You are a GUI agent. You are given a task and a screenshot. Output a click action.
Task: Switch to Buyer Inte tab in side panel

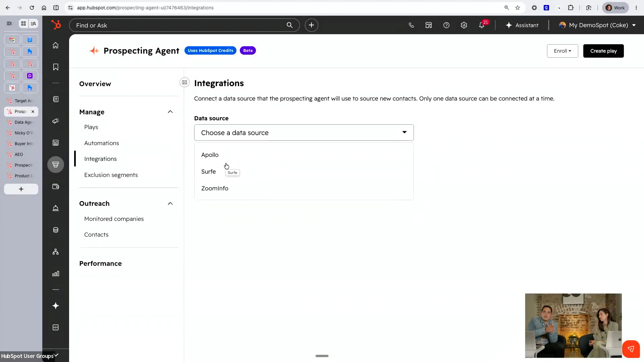tap(21, 144)
